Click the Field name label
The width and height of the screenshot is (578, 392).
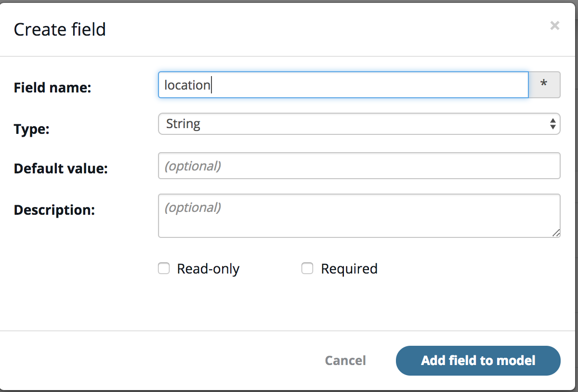point(53,88)
